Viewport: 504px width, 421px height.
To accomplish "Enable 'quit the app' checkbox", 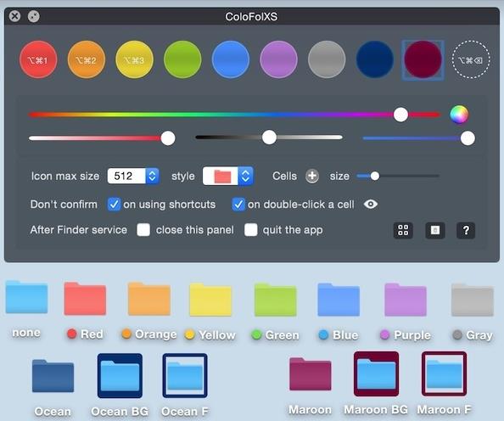I will [250, 230].
